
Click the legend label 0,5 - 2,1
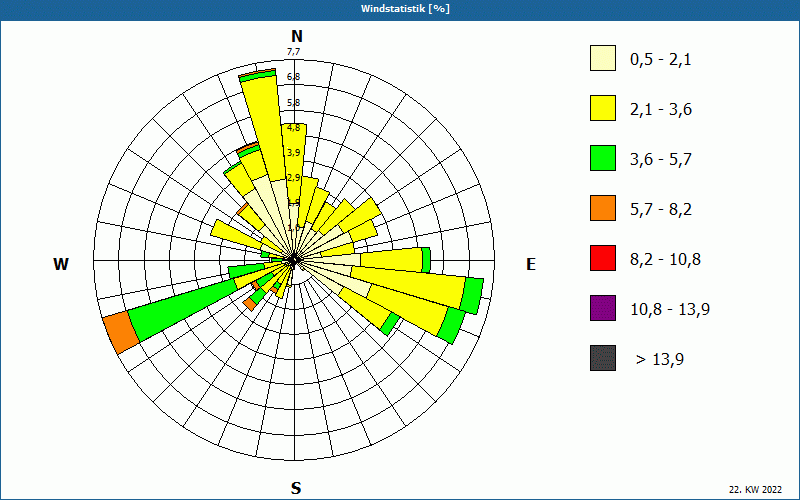coord(660,60)
